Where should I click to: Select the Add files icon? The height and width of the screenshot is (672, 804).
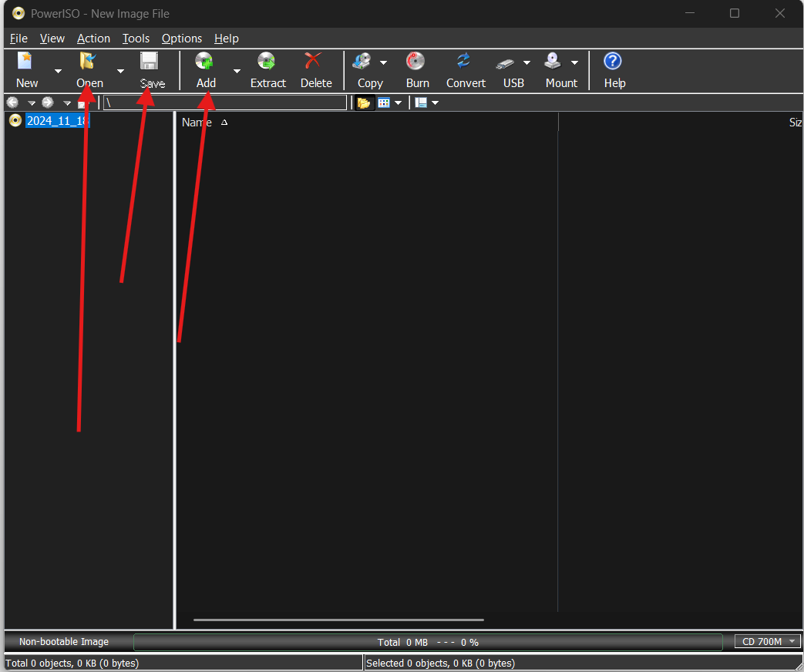pos(204,69)
